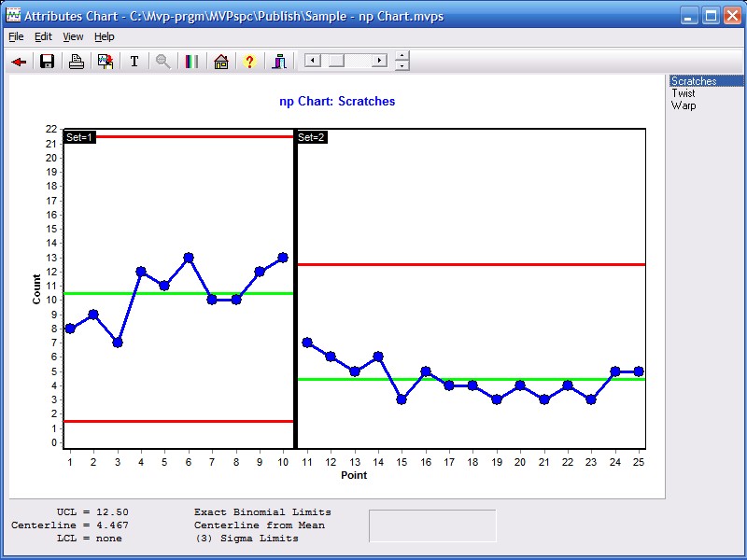The image size is (747, 560).
Task: Click the red back arrow icon
Action: coord(19,62)
